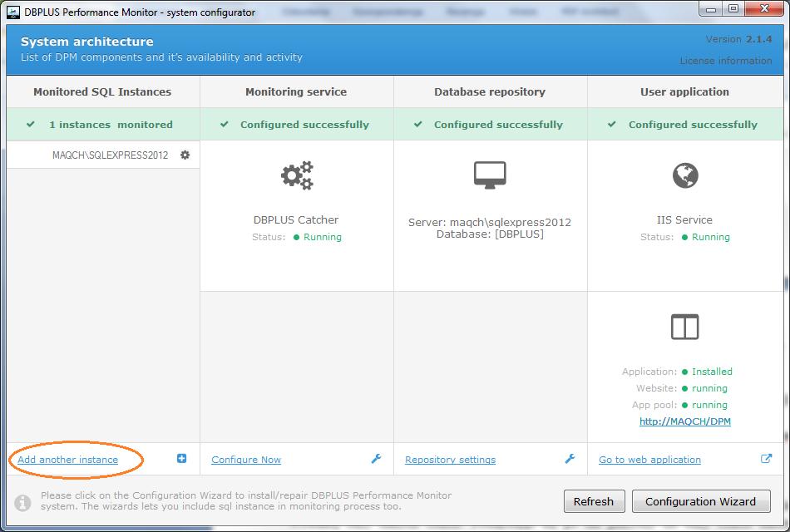
Task: Click the wrench icon next to Configure Now
Action: [x=377, y=459]
